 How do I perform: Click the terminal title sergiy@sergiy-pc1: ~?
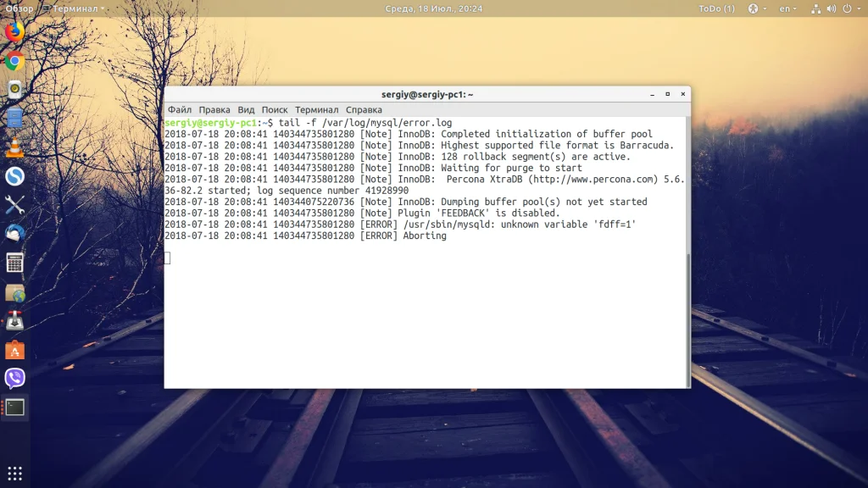click(427, 94)
